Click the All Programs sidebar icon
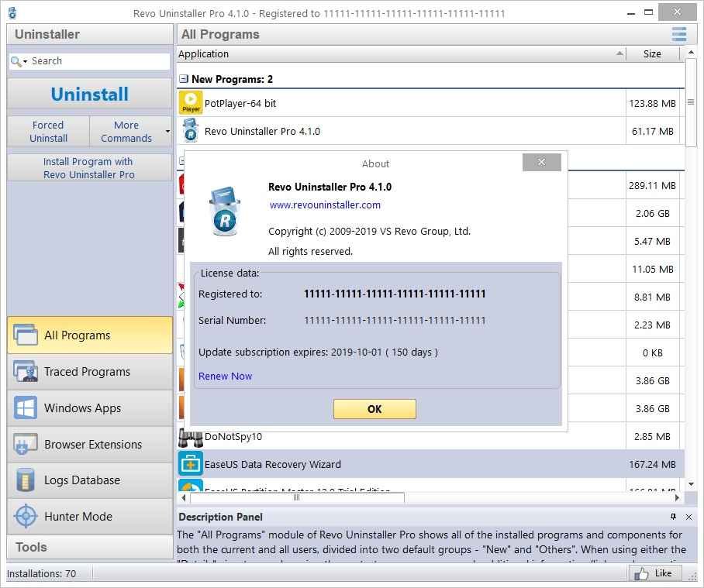 tap(26, 335)
